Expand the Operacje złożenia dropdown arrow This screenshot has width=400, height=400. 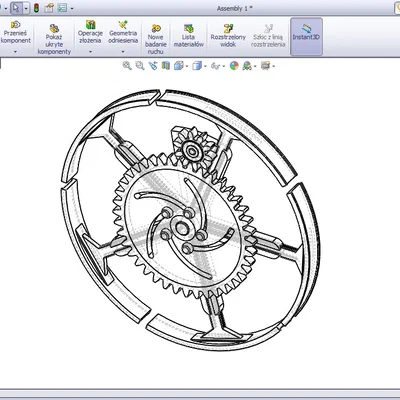click(x=90, y=52)
